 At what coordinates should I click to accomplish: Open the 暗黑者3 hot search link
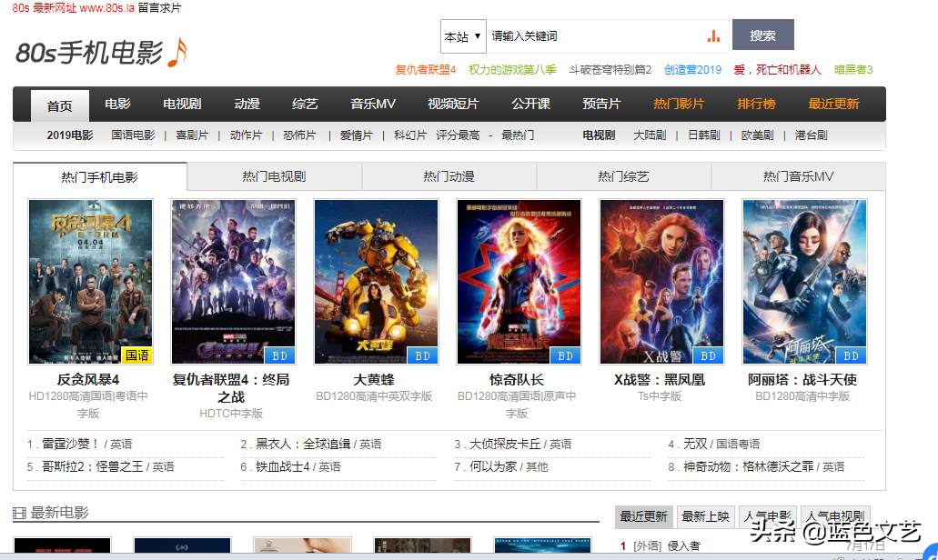coord(853,69)
